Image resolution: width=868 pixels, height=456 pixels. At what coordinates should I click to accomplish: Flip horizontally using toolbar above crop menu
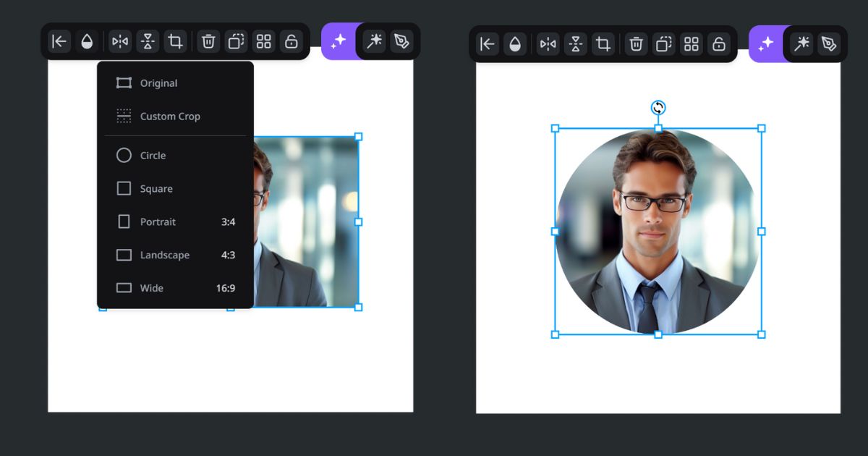click(x=120, y=41)
